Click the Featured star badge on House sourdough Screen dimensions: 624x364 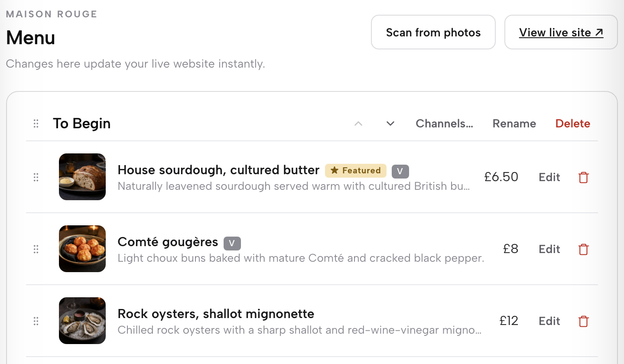(x=356, y=171)
